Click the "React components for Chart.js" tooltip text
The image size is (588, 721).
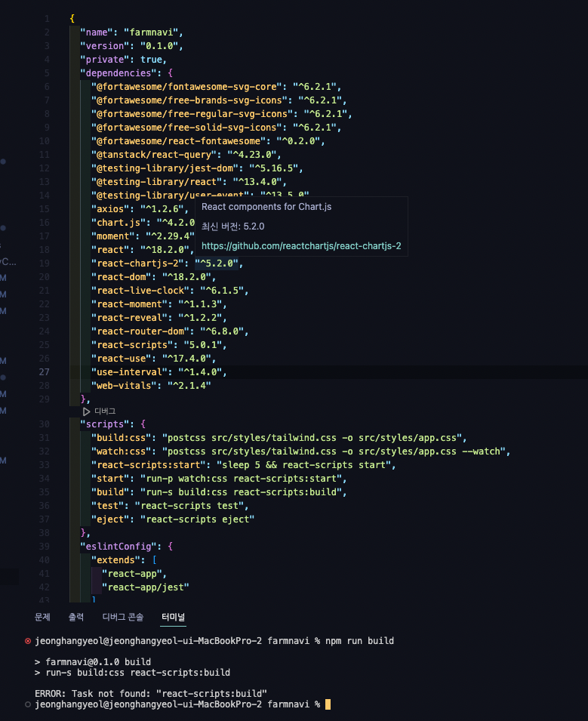(266, 207)
